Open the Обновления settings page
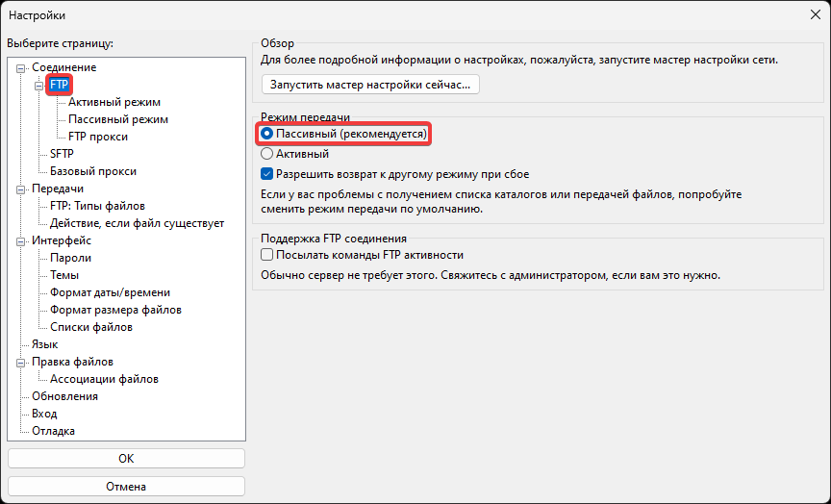The height and width of the screenshot is (504, 831). point(64,396)
